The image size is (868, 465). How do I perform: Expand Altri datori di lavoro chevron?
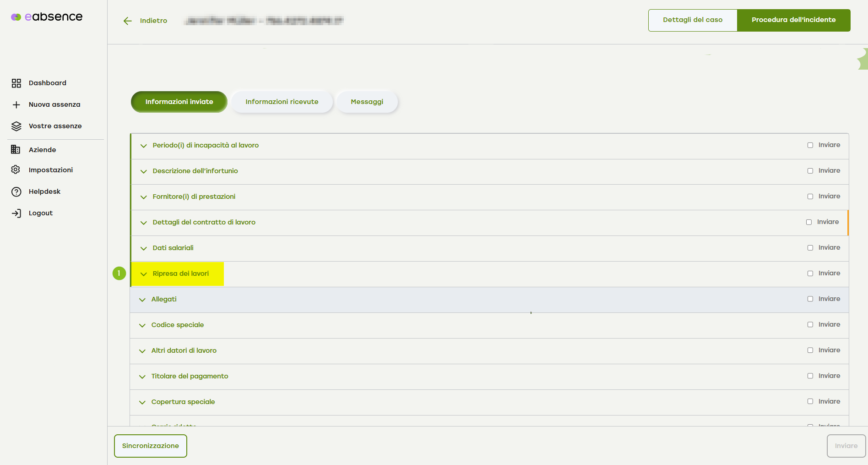pyautogui.click(x=142, y=351)
